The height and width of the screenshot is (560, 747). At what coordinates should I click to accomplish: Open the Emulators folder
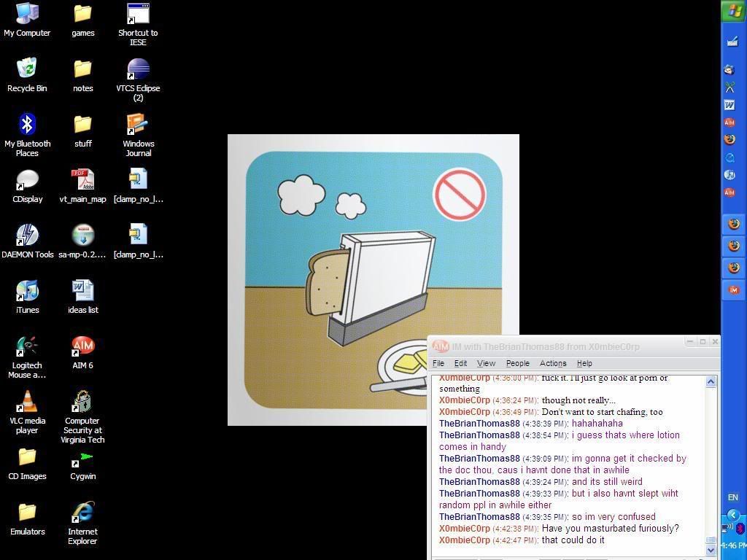(x=27, y=518)
